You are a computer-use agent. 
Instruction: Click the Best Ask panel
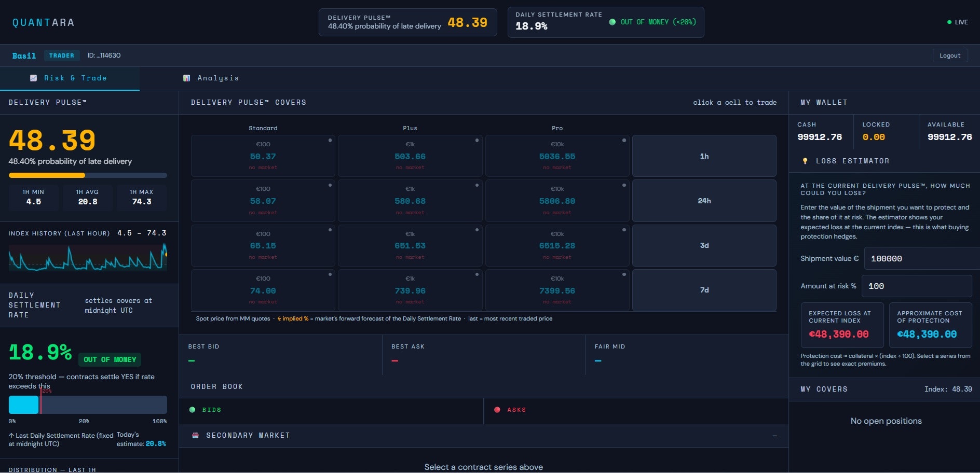tap(484, 355)
